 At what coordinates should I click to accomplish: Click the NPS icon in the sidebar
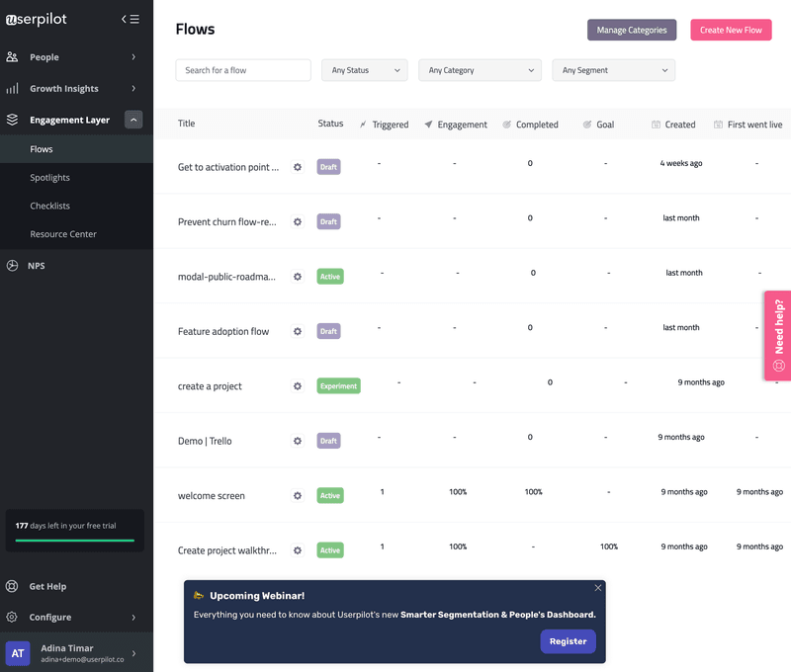[x=12, y=266]
